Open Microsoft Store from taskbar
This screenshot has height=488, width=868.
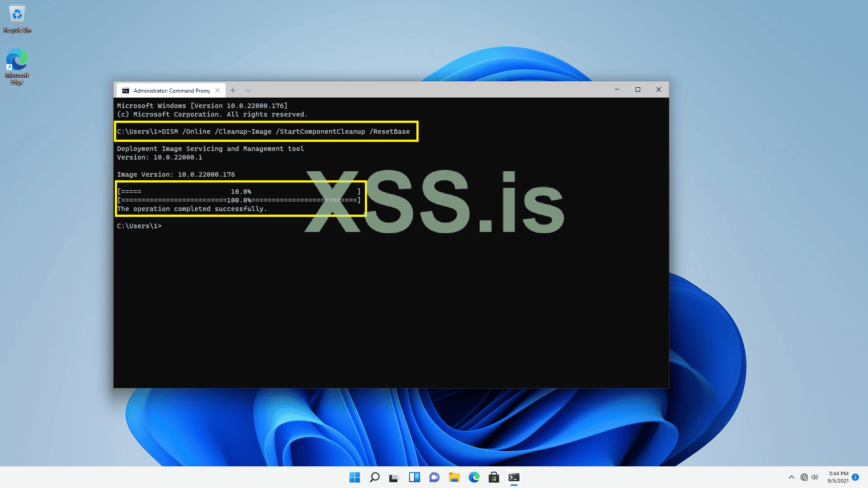pos(494,477)
